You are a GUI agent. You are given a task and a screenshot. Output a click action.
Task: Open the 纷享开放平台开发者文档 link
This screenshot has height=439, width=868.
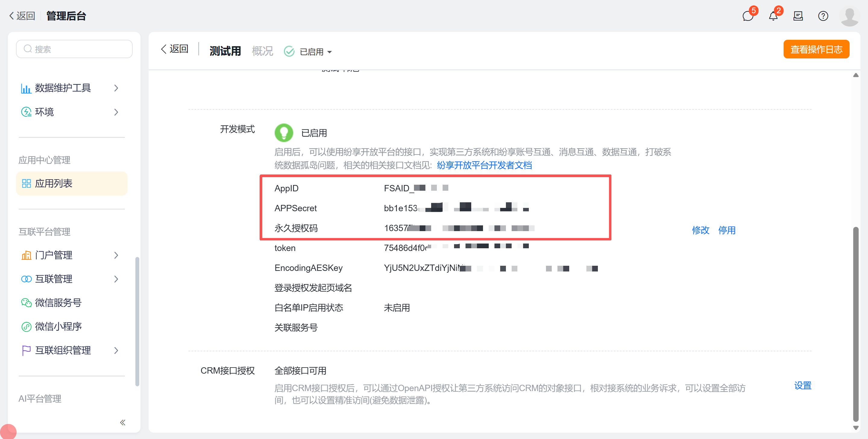[484, 165]
